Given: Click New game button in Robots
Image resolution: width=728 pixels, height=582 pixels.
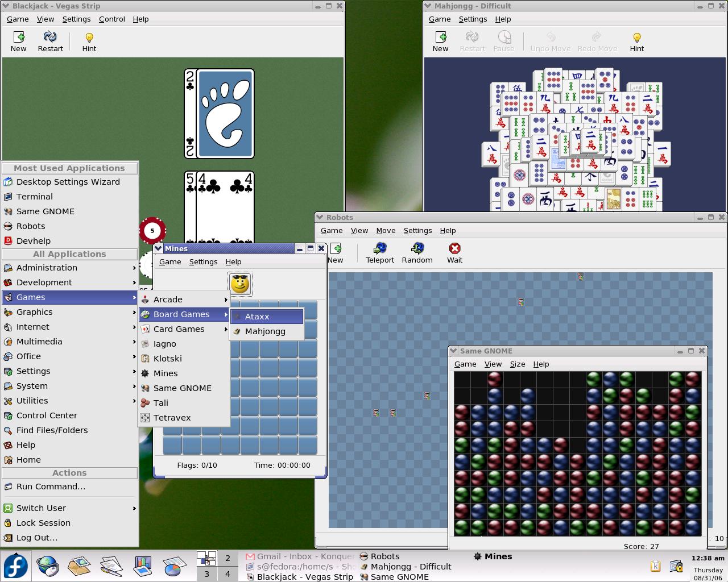Looking at the screenshot, I should pyautogui.click(x=336, y=253).
